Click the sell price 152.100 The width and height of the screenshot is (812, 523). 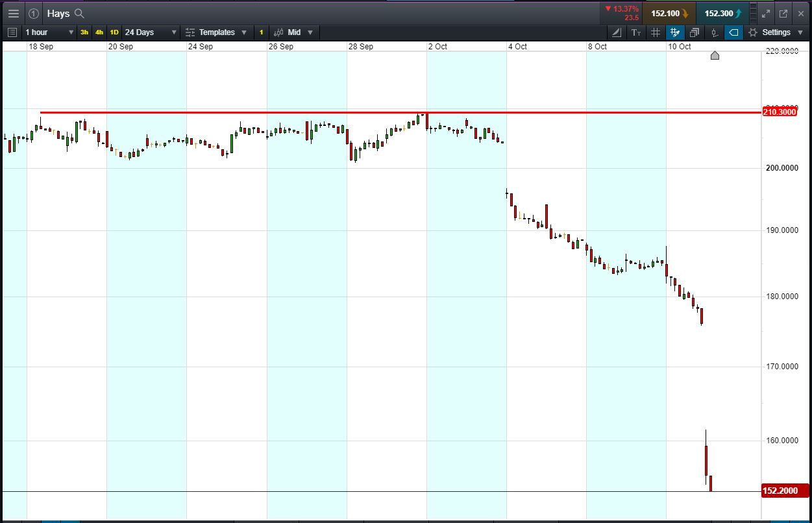coord(669,13)
